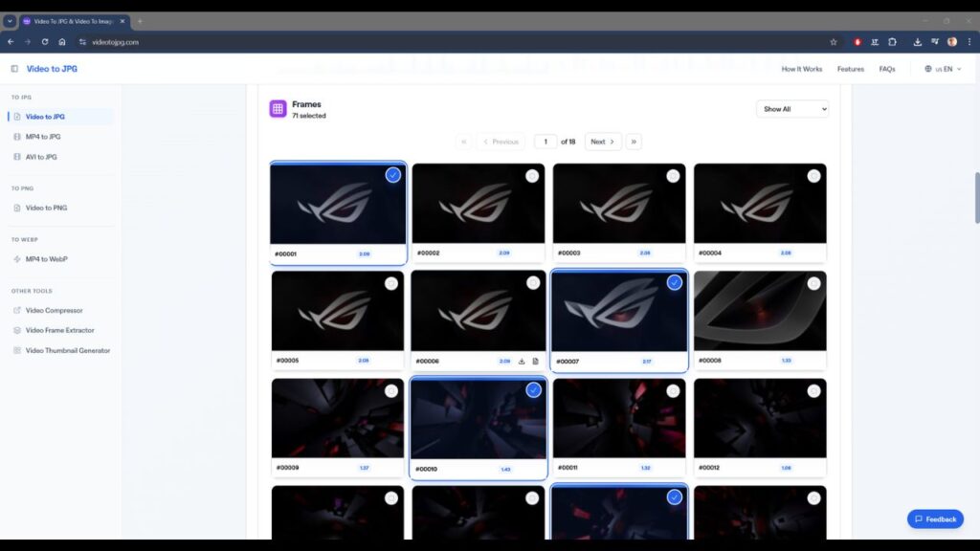980x551 pixels.
Task: Select Video to PNG in sidebar
Action: (x=46, y=208)
